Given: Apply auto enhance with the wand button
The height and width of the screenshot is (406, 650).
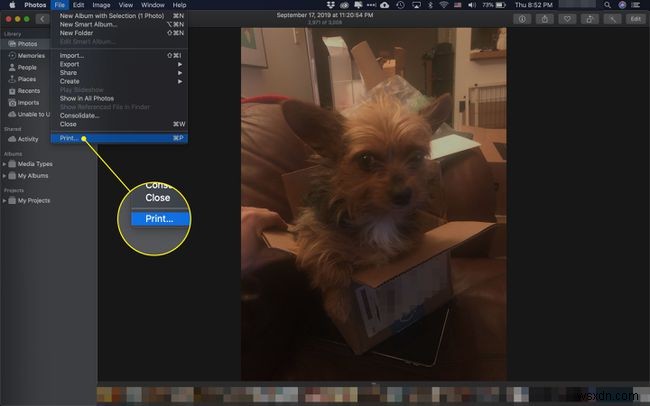Looking at the screenshot, I should (612, 19).
